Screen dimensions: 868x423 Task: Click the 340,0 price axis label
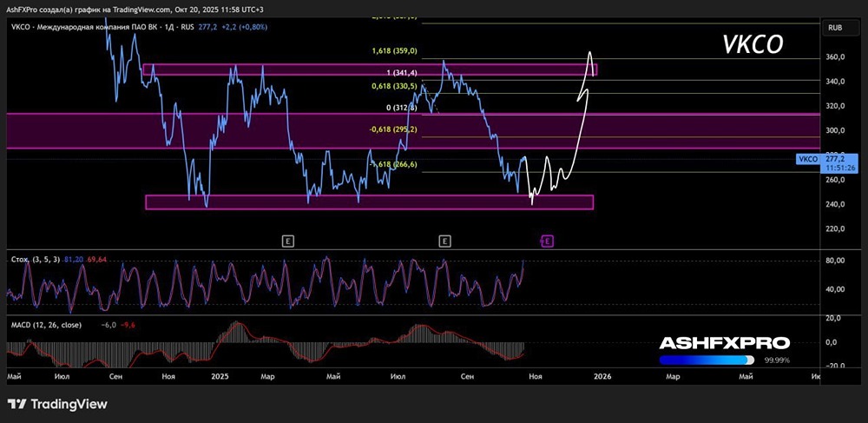tap(835, 82)
